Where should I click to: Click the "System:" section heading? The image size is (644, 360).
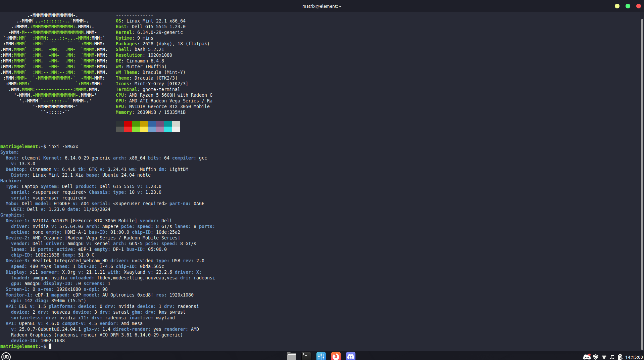click(10, 152)
